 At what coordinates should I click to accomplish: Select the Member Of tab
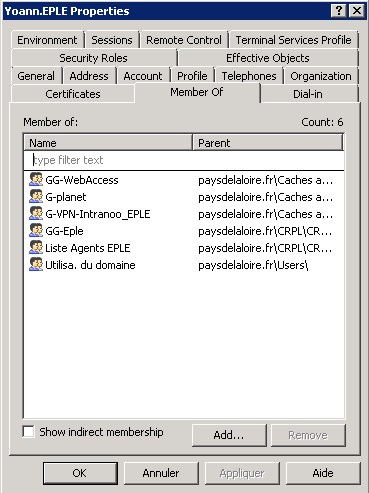pyautogui.click(x=197, y=92)
